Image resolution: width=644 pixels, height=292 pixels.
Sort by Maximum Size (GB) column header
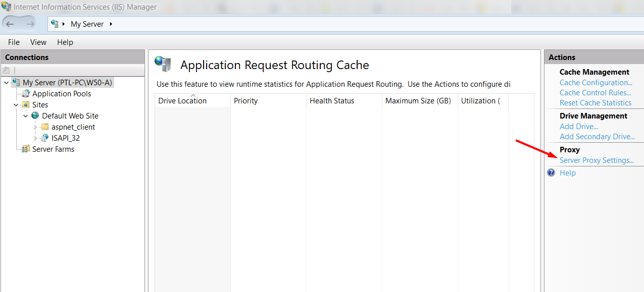(x=420, y=100)
